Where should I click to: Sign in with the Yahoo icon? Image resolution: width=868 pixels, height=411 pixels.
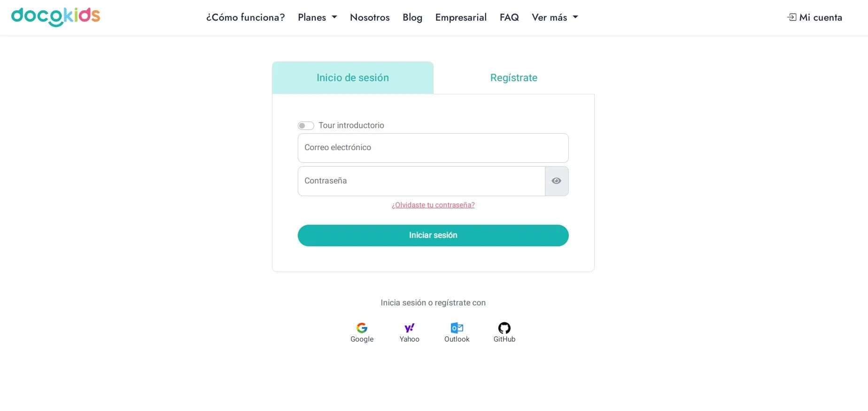coord(409,328)
